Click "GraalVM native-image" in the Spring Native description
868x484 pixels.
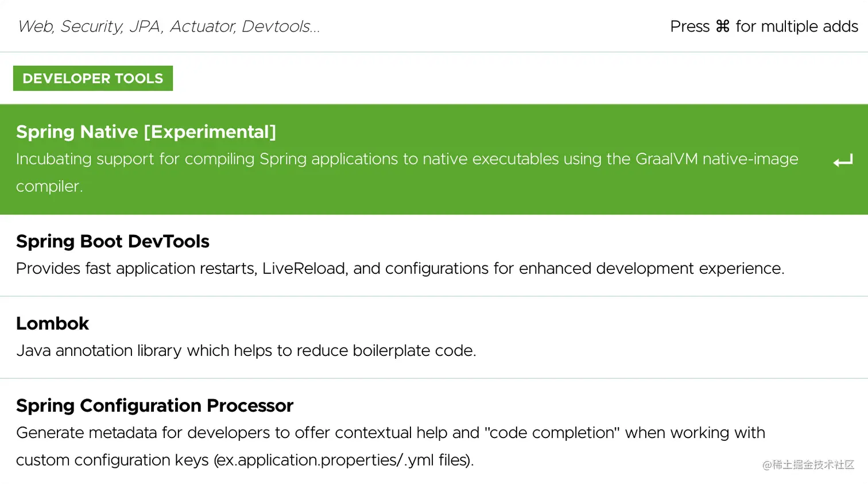716,159
